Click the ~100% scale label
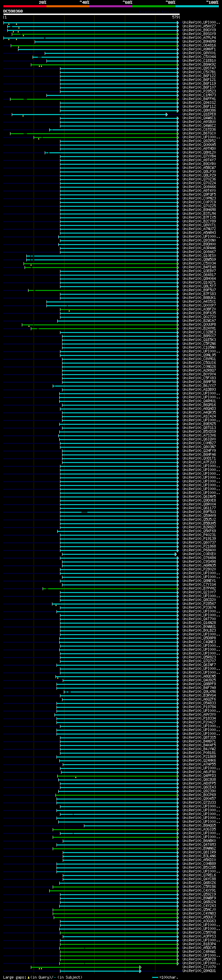The image size is (222, 980). 213,2
